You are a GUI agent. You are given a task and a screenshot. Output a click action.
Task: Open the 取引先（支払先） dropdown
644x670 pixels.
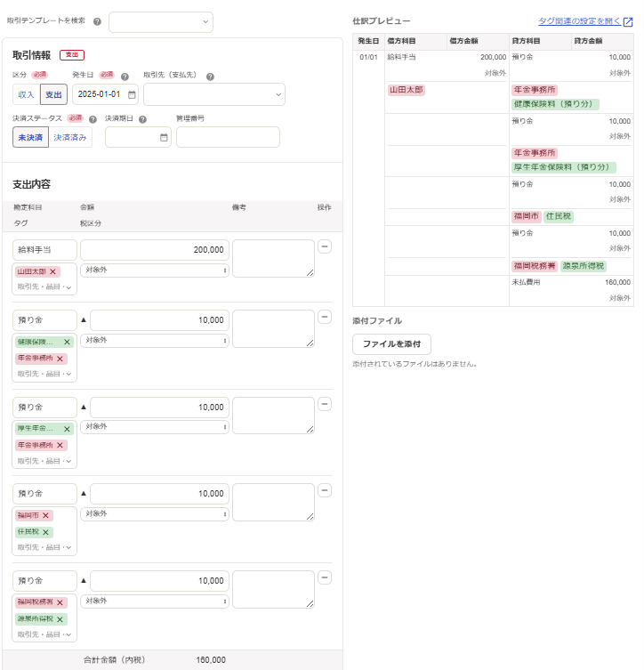click(x=213, y=94)
